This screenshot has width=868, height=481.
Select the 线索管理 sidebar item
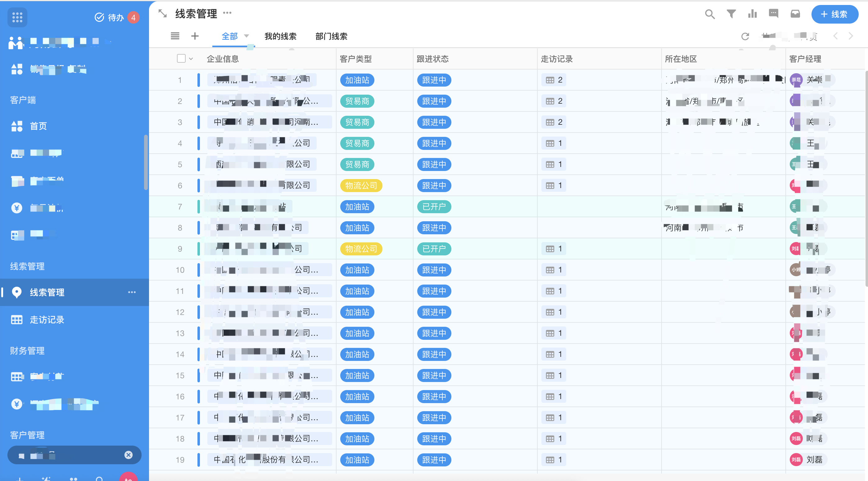(x=75, y=292)
